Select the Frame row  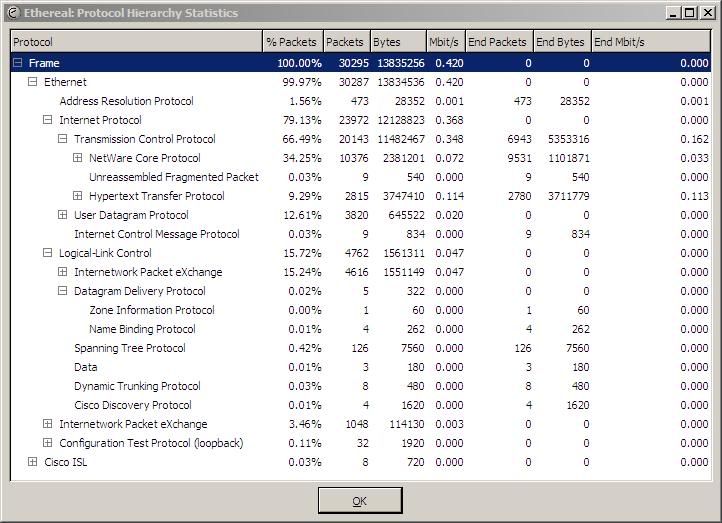[x=361, y=63]
